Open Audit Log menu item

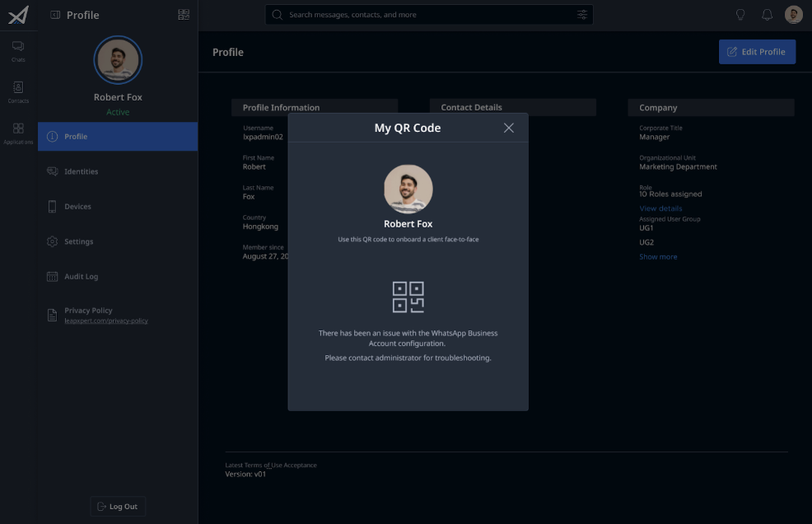click(x=118, y=276)
